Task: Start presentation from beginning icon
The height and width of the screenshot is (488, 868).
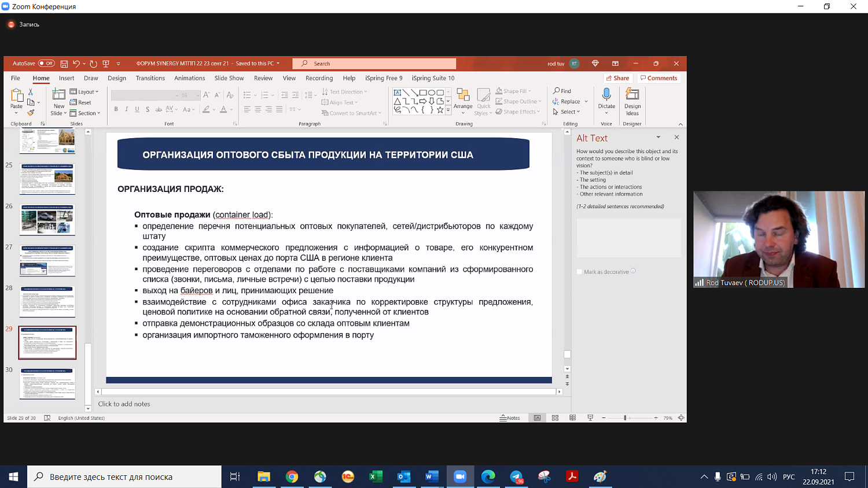Action: point(106,64)
